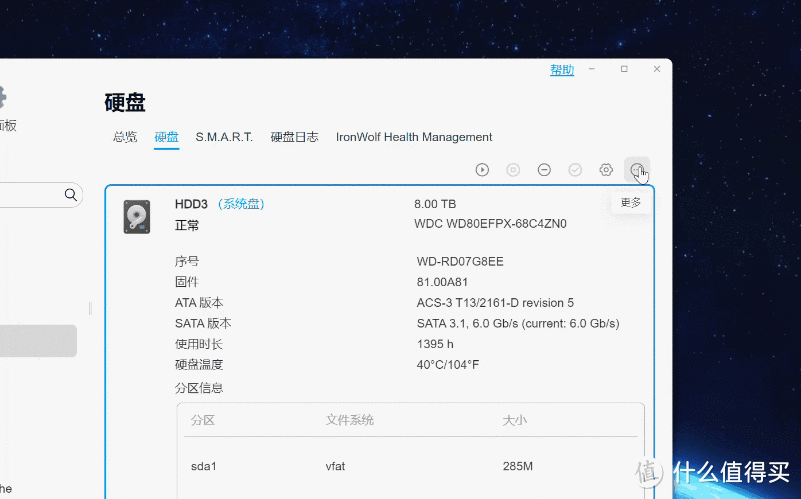801x499 pixels.
Task: Click the magnifier search icon in the sidebar
Action: pyautogui.click(x=70, y=195)
